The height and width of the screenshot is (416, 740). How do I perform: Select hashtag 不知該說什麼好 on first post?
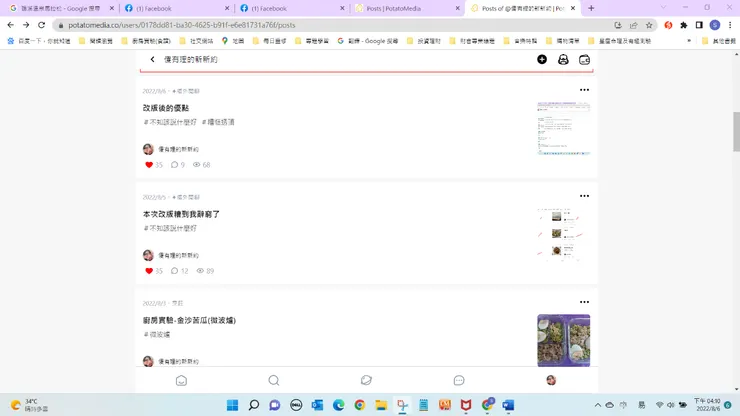coord(170,122)
